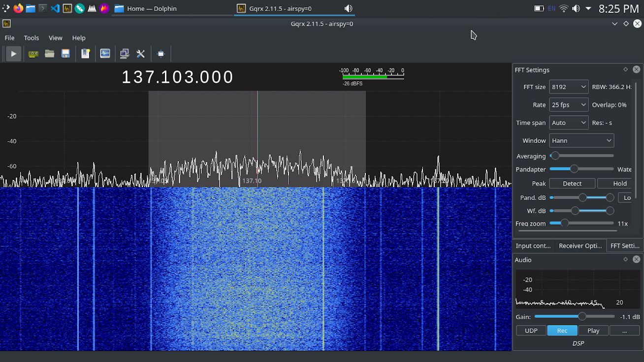
Task: Click the waveform monitor toolbar icon
Action: click(x=105, y=54)
